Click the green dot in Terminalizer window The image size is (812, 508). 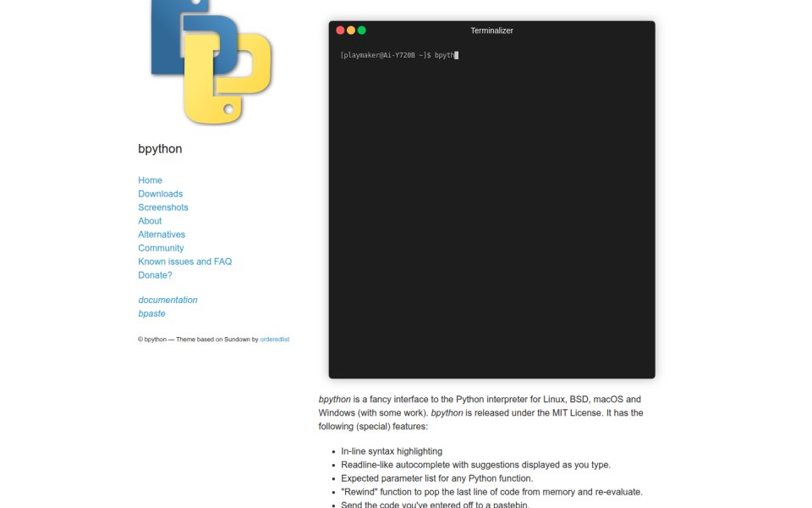(x=362, y=30)
